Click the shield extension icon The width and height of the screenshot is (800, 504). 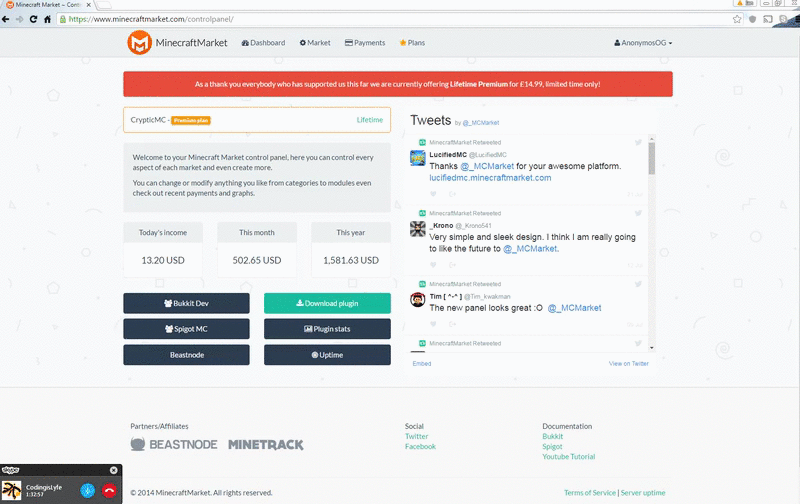[x=752, y=19]
